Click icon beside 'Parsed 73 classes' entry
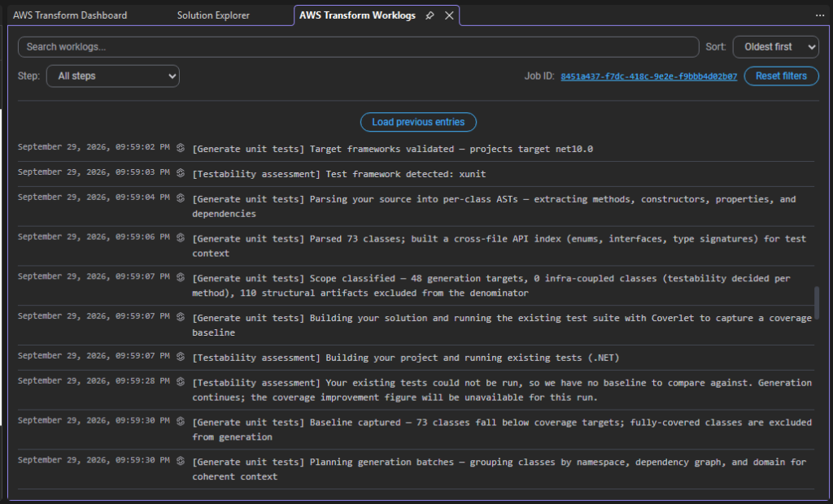Viewport: 833px width, 504px height. point(181,237)
